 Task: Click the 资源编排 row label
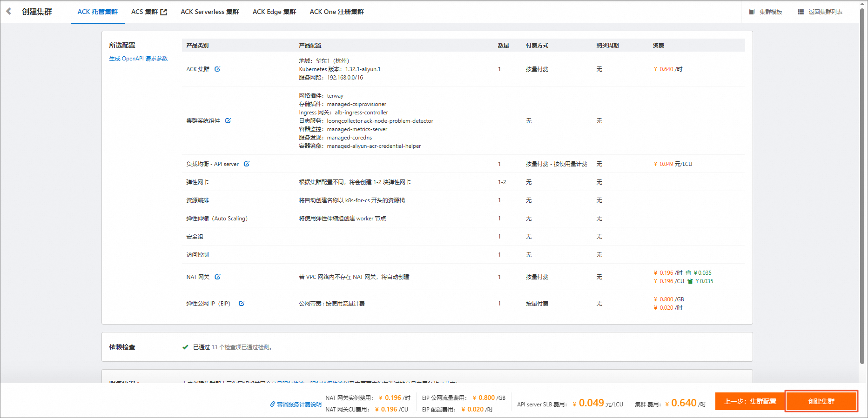(x=197, y=200)
